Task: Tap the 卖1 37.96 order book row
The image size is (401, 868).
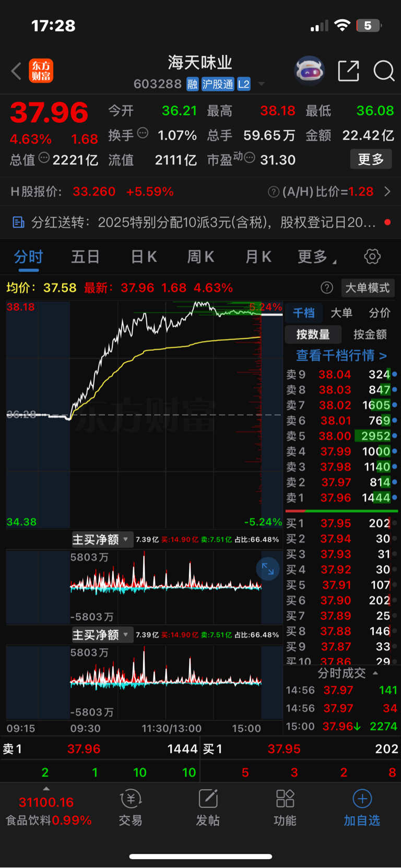Action: 341,498
